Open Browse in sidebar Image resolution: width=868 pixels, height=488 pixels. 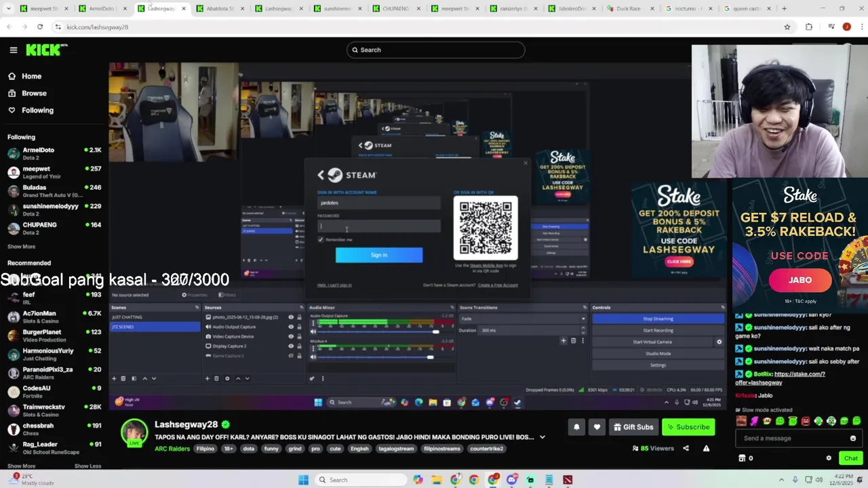pos(27,94)
